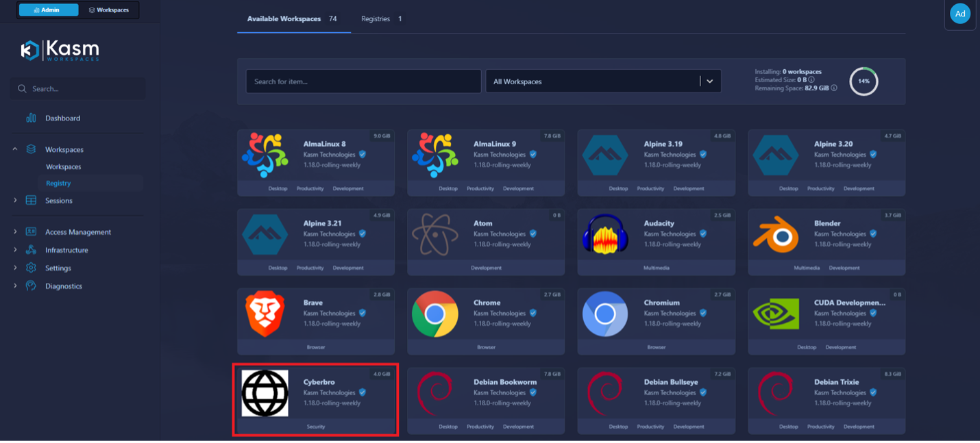This screenshot has width=980, height=443.
Task: Click the Multimedia tag on Audacity
Action: (x=657, y=268)
